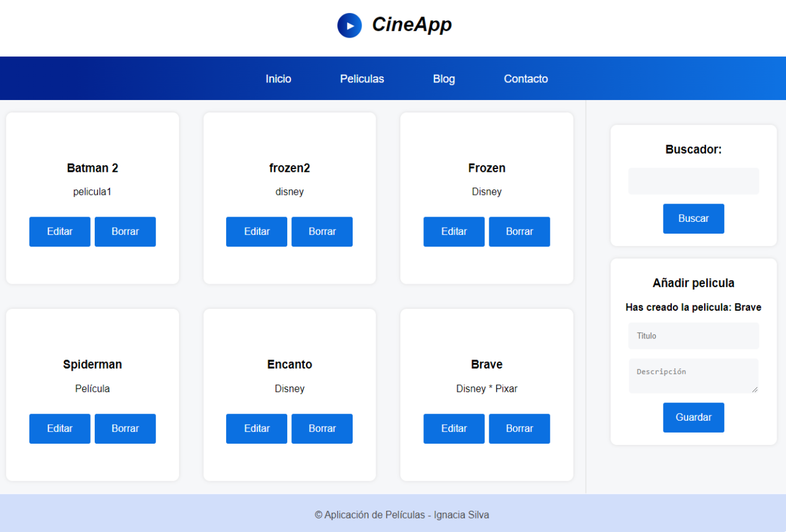Click the Buscar button
Image resolution: width=786 pixels, height=532 pixels.
[694, 218]
